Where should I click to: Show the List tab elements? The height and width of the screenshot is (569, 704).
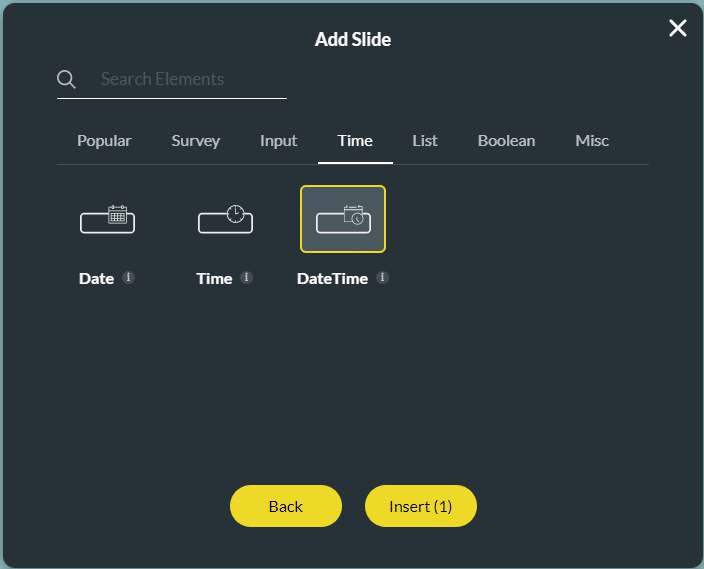[x=425, y=141]
